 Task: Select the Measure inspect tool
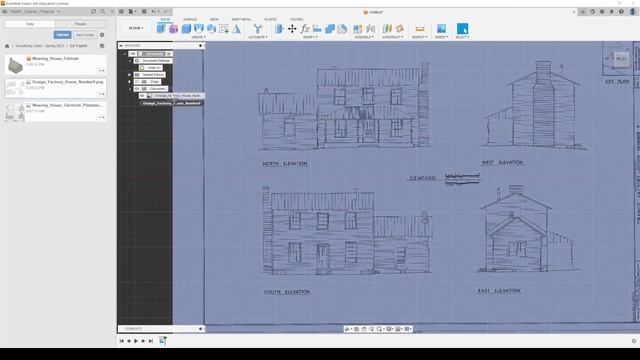coord(420,29)
